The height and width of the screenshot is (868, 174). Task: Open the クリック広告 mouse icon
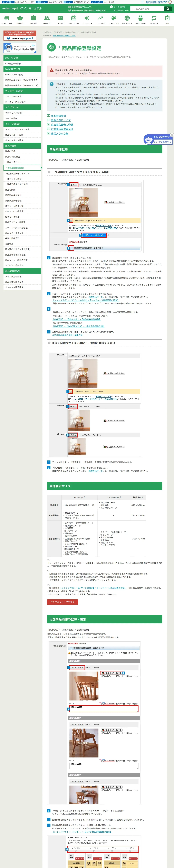coord(140,18)
